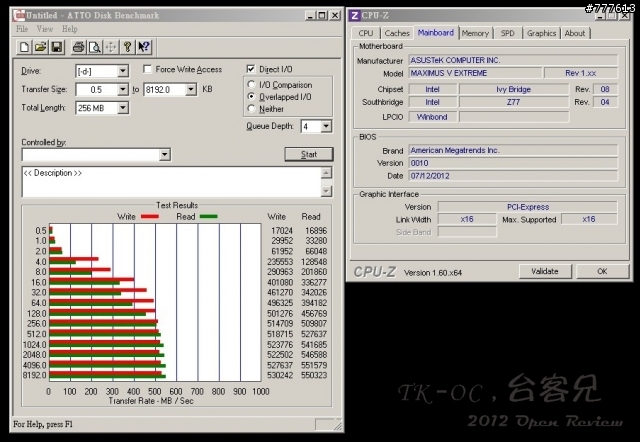This screenshot has height=442, width=640.
Task: Switch to the Memory tab in CPU-Z
Action: tap(475, 33)
